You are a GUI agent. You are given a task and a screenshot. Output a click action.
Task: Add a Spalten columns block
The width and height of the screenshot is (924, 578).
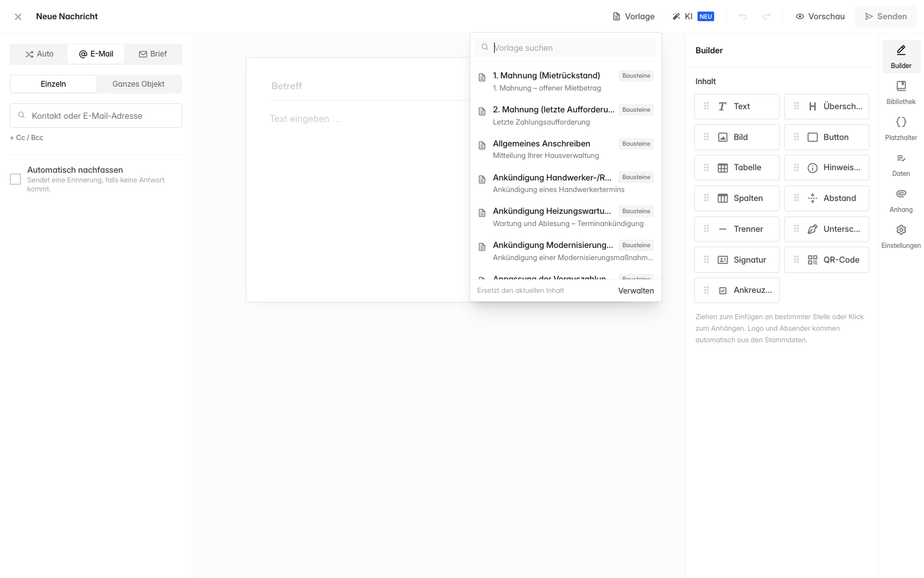click(737, 198)
